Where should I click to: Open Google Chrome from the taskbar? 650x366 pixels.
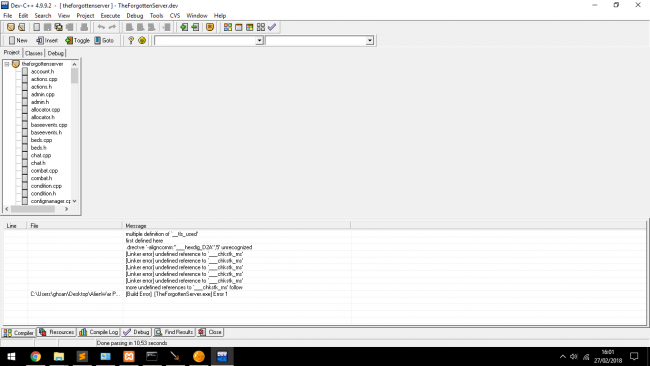point(36,356)
